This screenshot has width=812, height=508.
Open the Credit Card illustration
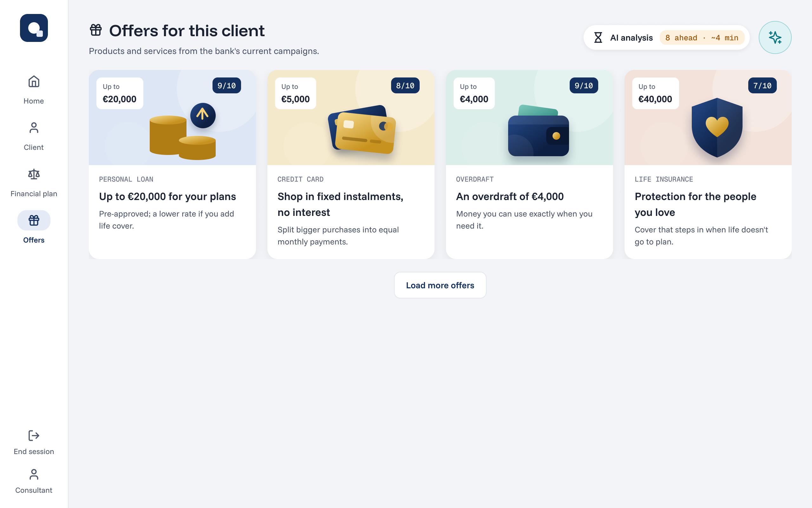(362, 129)
